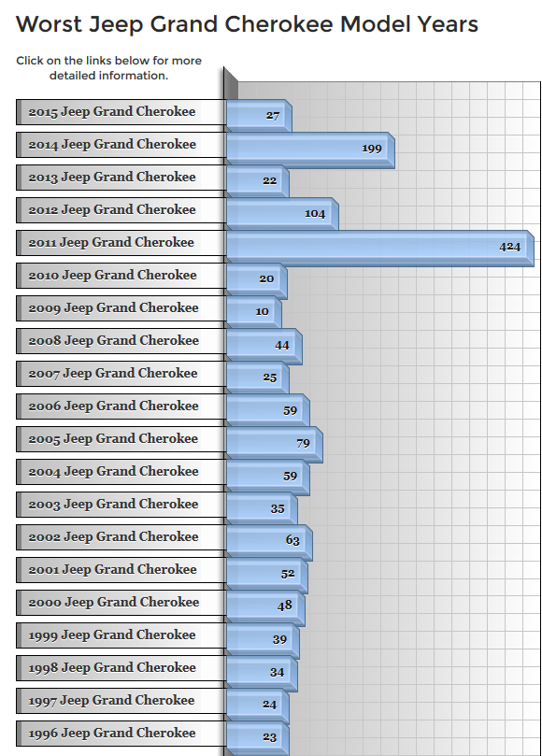This screenshot has width=542, height=756.
Task: Click the 1996 bar showing 23
Action: tap(258, 737)
